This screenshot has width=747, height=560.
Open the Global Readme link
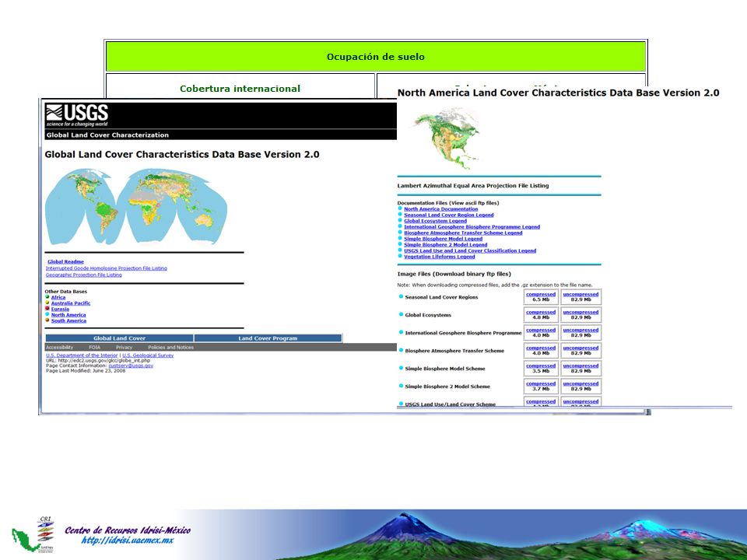[65, 262]
